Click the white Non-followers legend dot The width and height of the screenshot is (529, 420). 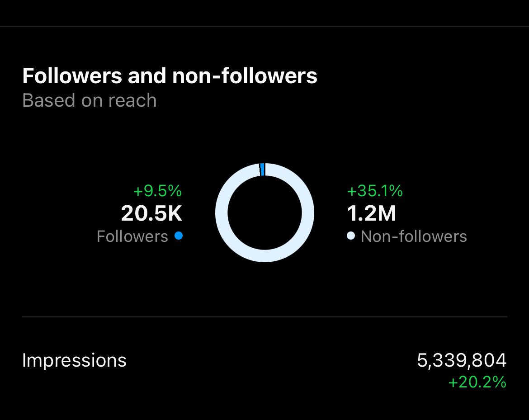(351, 236)
